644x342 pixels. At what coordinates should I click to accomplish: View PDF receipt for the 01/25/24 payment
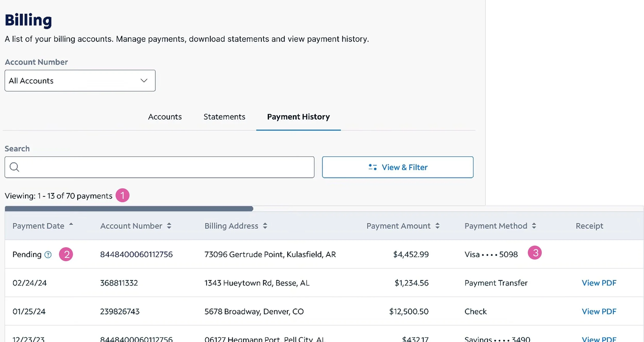599,311
